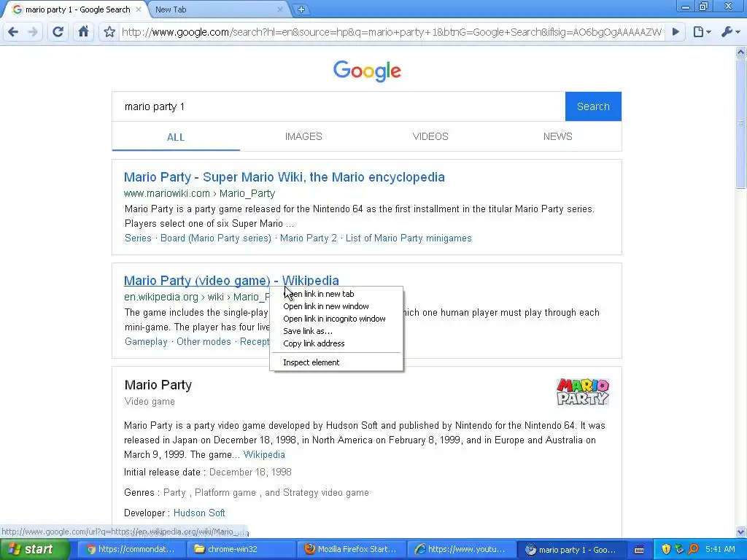The image size is (747, 560).
Task: Reload the page with the refresh icon
Action: pyautogui.click(x=58, y=32)
